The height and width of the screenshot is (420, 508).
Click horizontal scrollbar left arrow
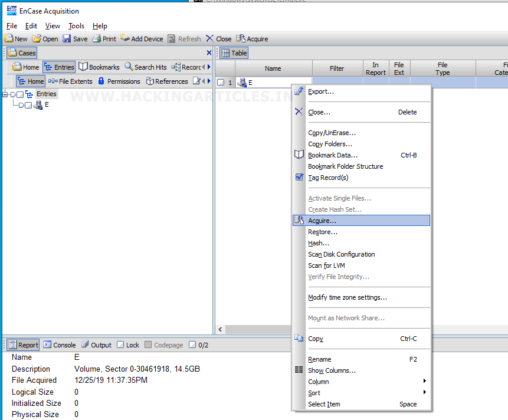[220, 329]
